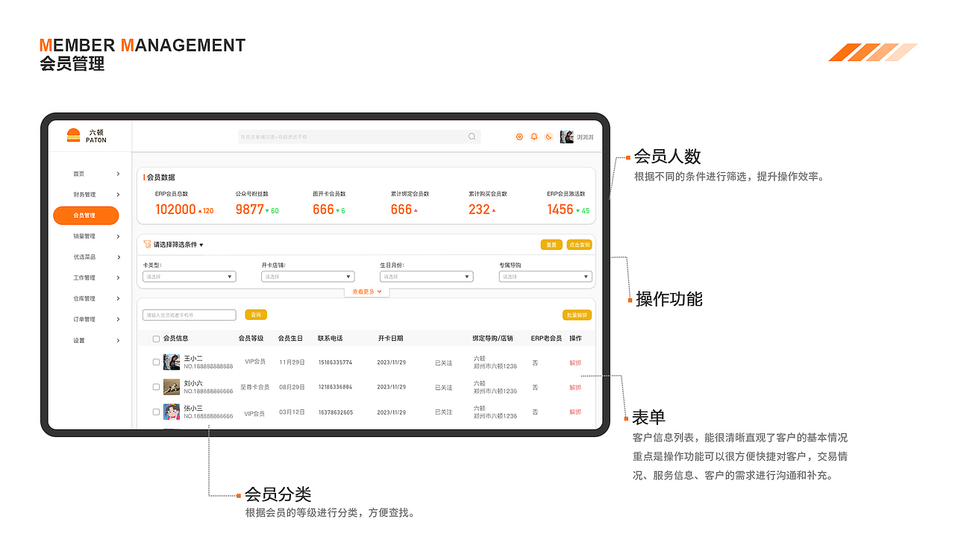The image size is (955, 560).
Task: Click the user avatar beside 浏浏浏
Action: pyautogui.click(x=567, y=136)
